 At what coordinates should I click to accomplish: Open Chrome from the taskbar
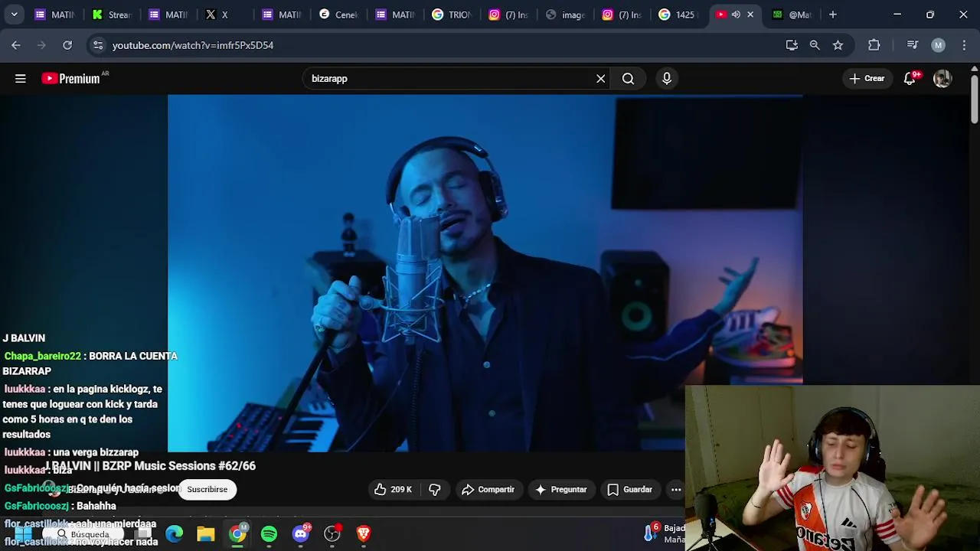click(237, 533)
